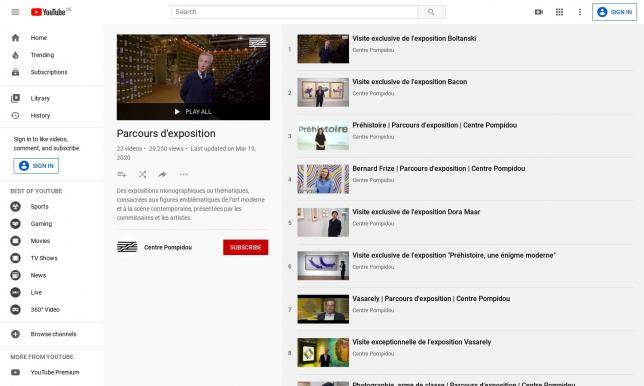Image resolution: width=644 pixels, height=386 pixels.
Task: Shuffle the Parcours d'exposition playlist
Action: 142,174
